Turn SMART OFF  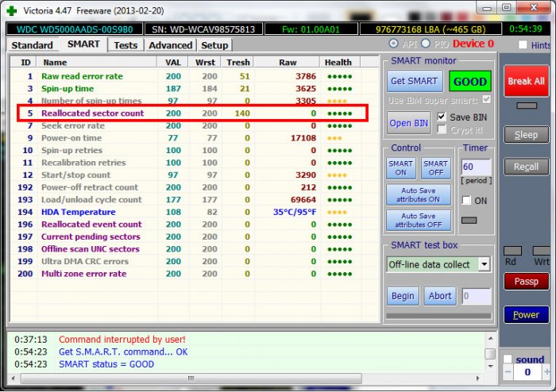point(436,168)
